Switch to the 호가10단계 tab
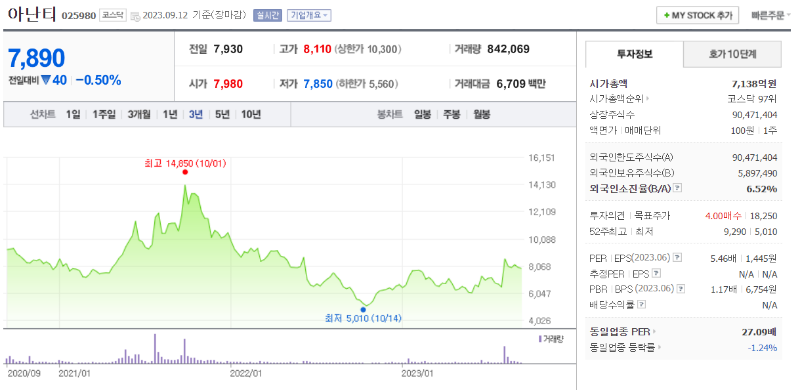800x390 pixels. click(732, 54)
